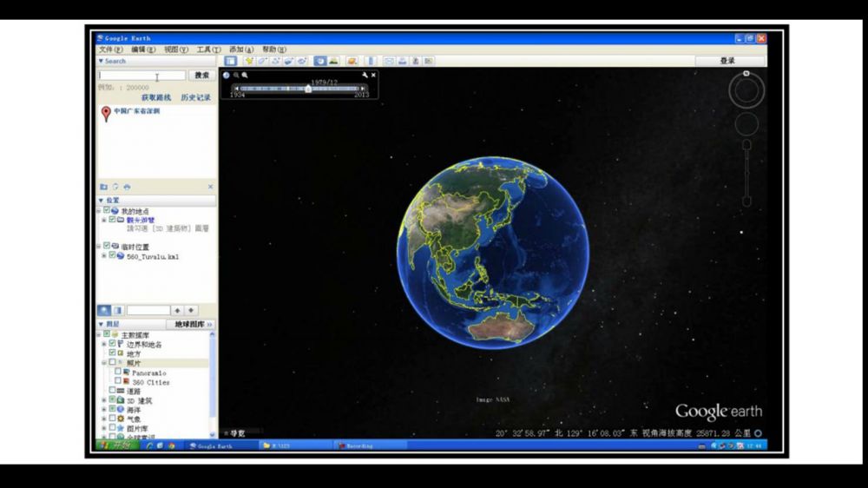Open the 工具(T) menu
The width and height of the screenshot is (868, 488).
tap(208, 49)
